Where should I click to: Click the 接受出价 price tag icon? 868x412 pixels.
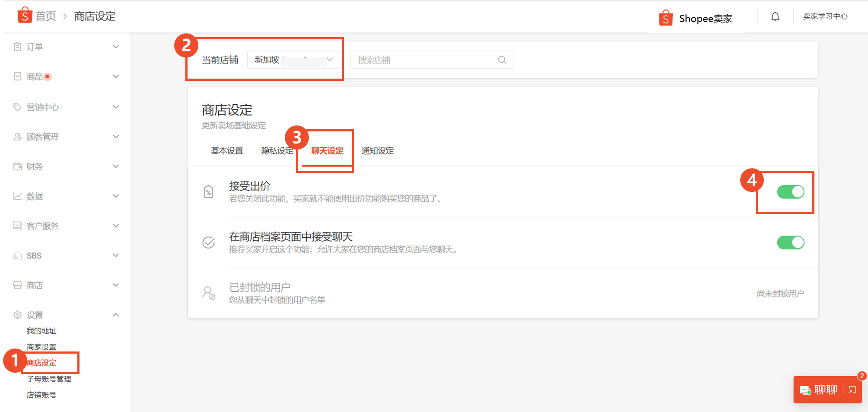pyautogui.click(x=209, y=192)
